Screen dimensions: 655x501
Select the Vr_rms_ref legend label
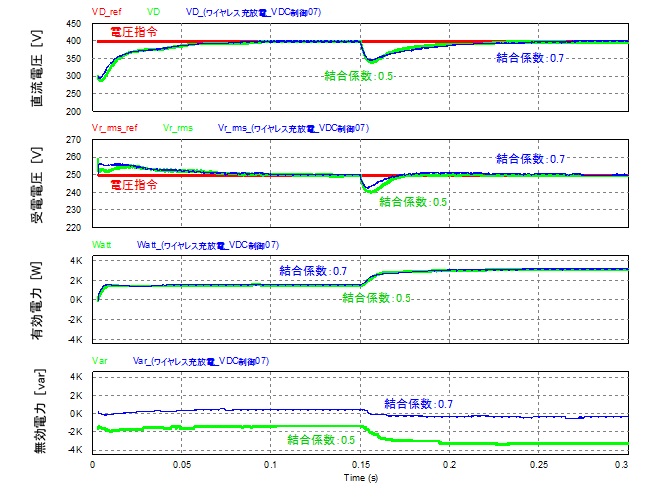click(x=113, y=128)
